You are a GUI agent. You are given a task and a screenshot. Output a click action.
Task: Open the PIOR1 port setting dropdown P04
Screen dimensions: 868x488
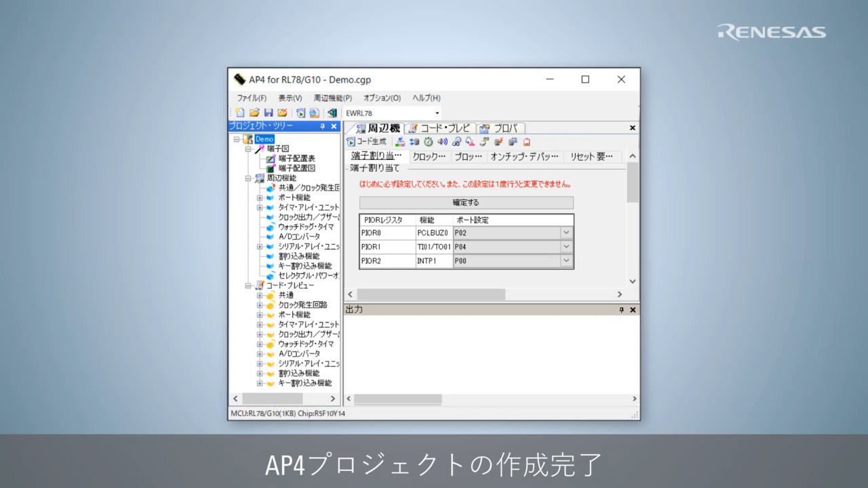(567, 247)
